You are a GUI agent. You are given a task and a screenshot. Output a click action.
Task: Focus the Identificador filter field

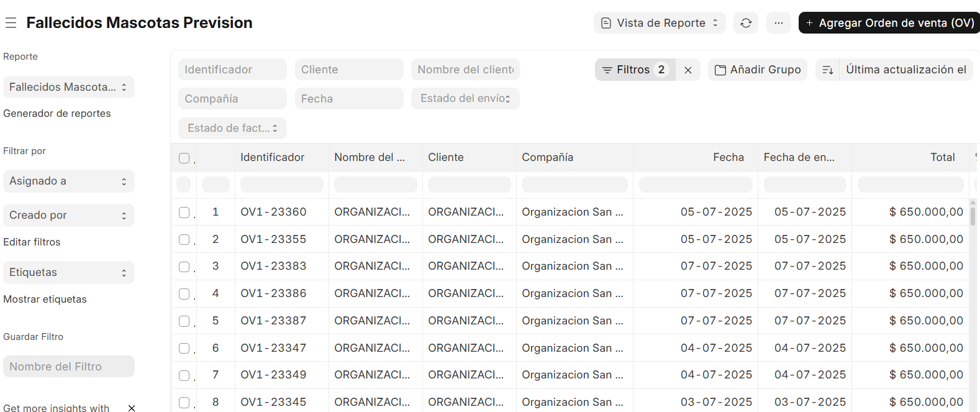point(232,70)
